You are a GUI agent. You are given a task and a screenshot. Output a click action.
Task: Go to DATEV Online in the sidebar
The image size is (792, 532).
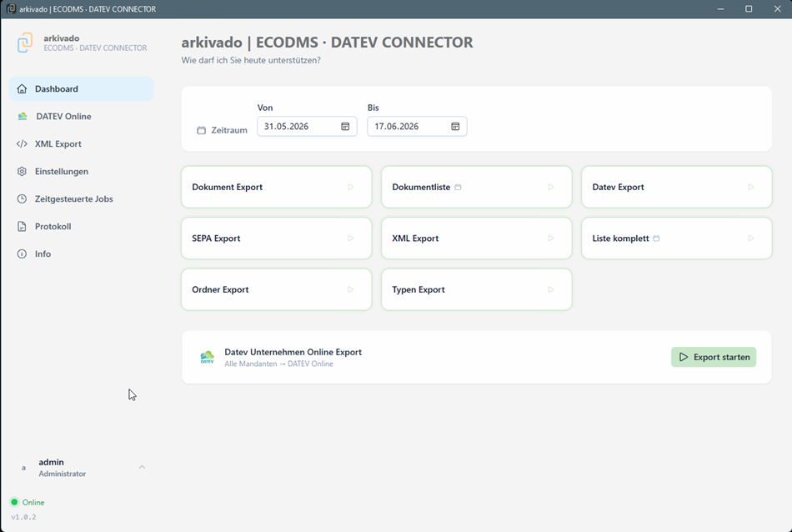[x=82, y=116]
